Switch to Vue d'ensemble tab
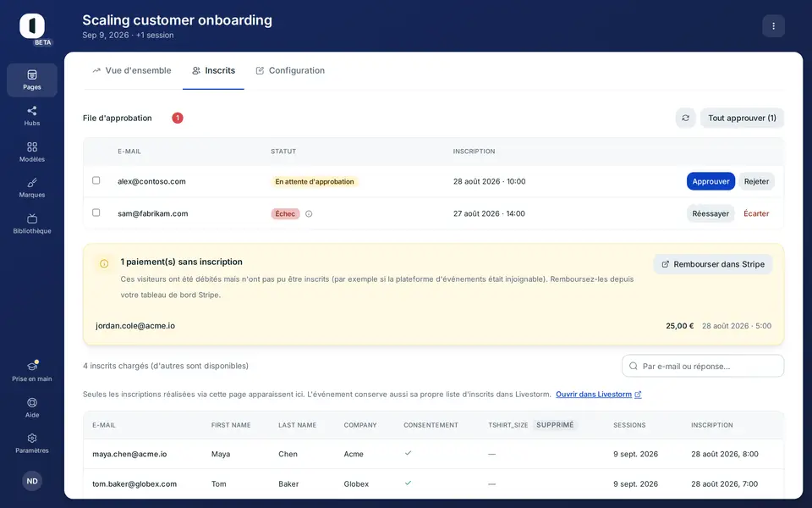The height and width of the screenshot is (508, 812). point(132,70)
